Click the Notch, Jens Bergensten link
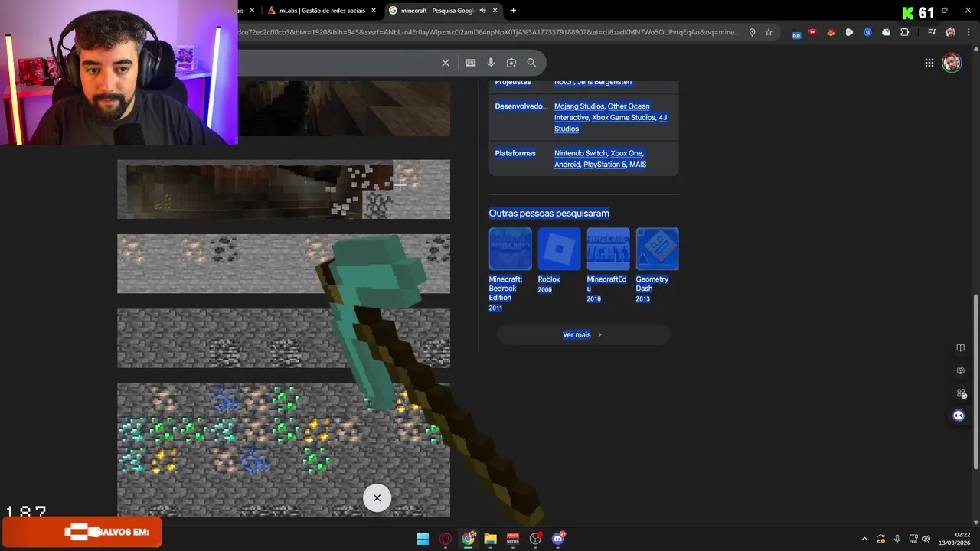The image size is (980, 551). pos(593,82)
